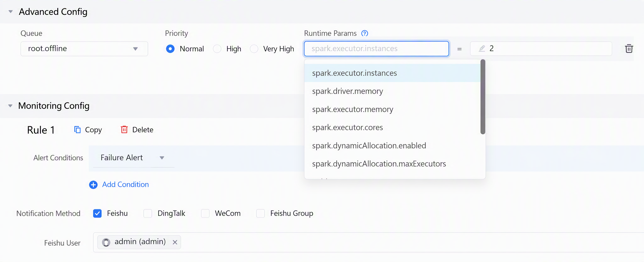Collapse the Advanced Config section

pos(11,12)
